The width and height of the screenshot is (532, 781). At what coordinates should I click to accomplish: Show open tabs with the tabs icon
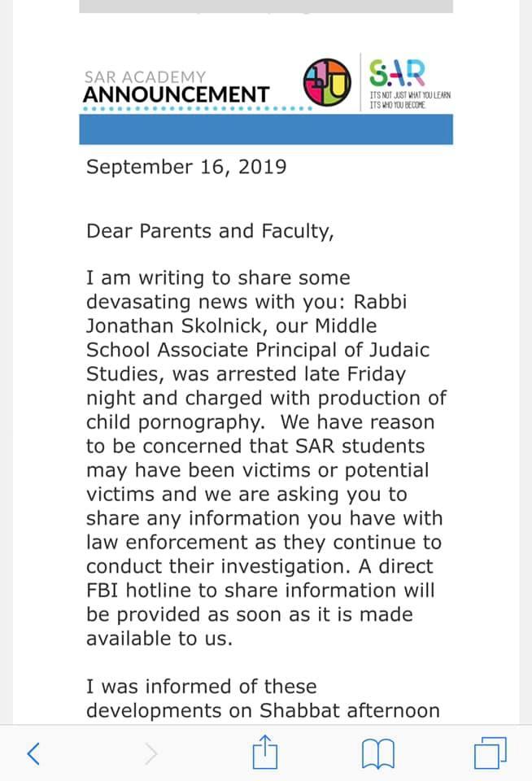click(x=491, y=753)
